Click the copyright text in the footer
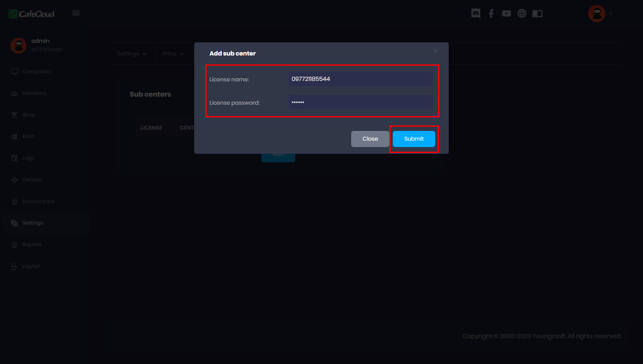Viewport: 643px width, 364px height. [542, 336]
